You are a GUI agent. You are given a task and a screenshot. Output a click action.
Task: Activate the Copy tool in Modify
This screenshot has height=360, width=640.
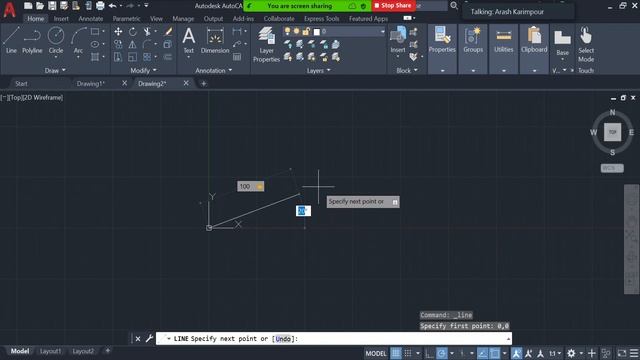pyautogui.click(x=118, y=44)
